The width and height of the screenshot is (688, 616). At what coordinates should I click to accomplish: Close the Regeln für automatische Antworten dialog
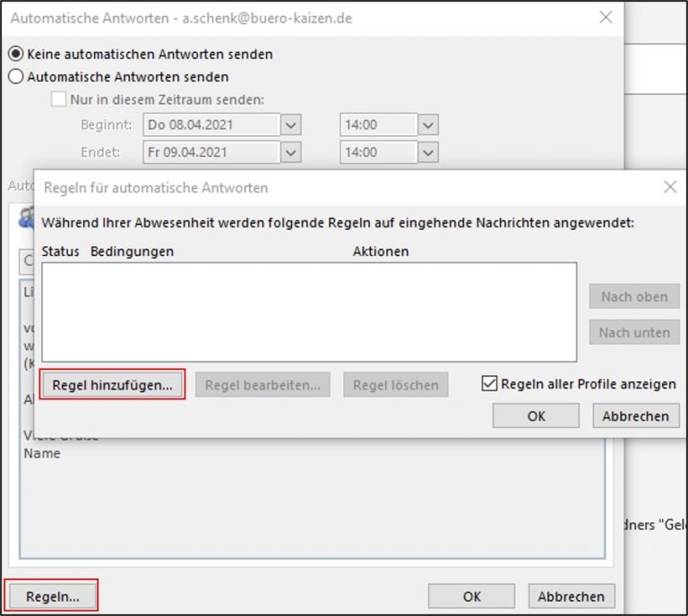tap(669, 187)
